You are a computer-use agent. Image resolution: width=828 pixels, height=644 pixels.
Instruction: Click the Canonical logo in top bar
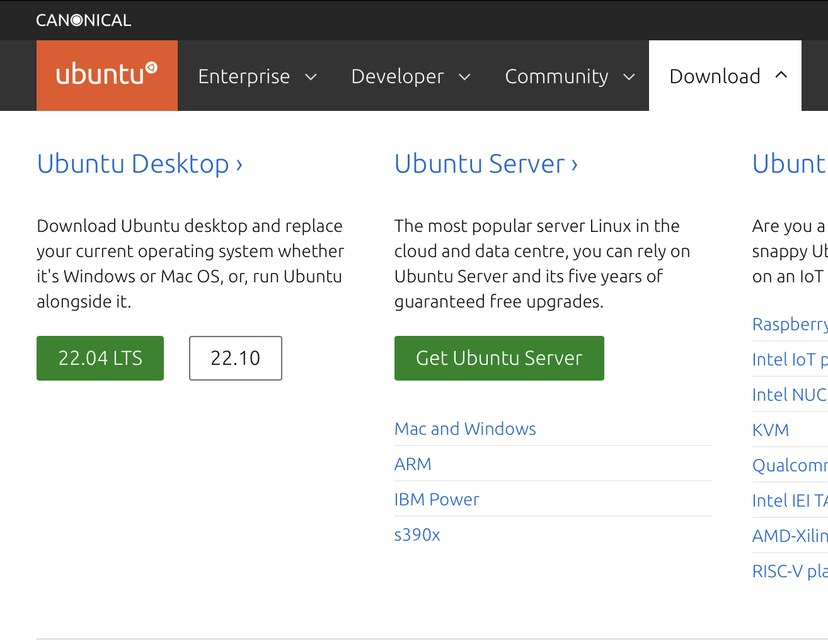(x=83, y=20)
